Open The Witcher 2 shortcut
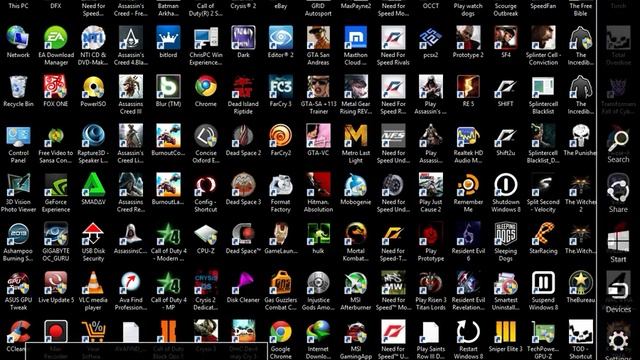This screenshot has width=640, height=360. point(580,184)
